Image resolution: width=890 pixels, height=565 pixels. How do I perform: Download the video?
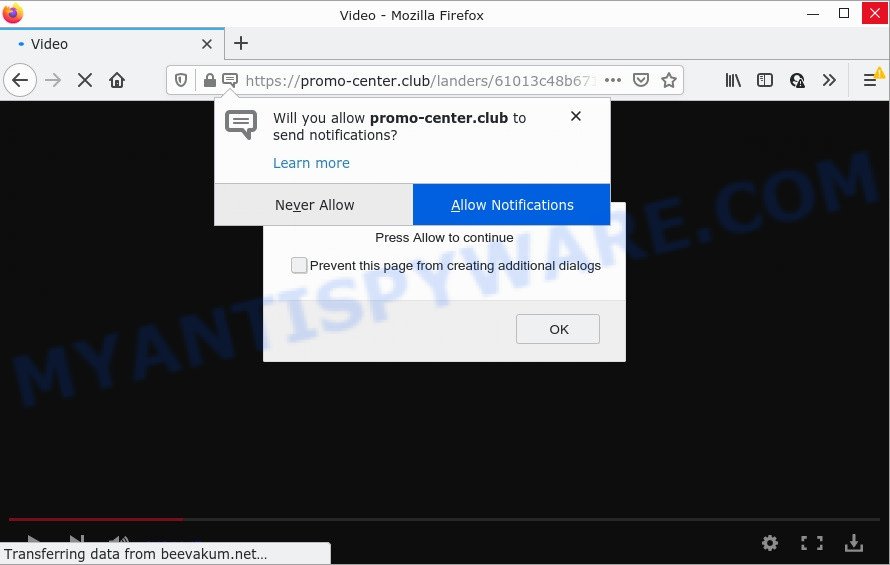(x=854, y=543)
